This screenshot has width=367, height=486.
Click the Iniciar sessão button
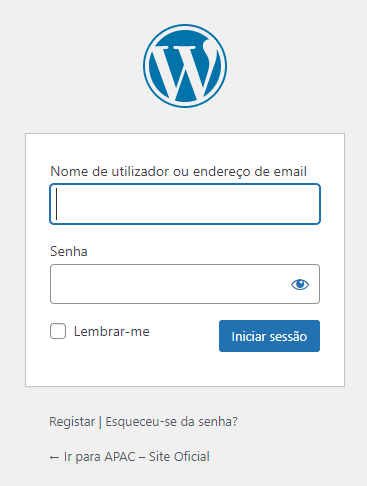(x=269, y=336)
